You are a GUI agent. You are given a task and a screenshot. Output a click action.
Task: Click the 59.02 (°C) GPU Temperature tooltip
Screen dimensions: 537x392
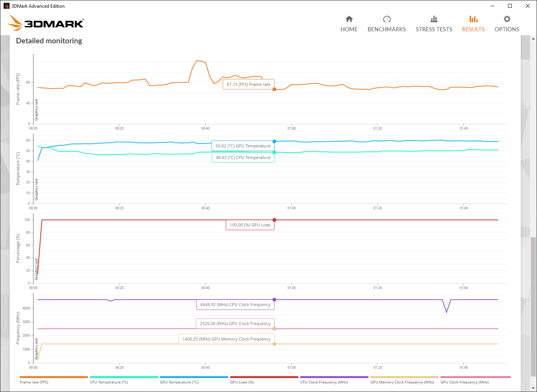coord(243,146)
